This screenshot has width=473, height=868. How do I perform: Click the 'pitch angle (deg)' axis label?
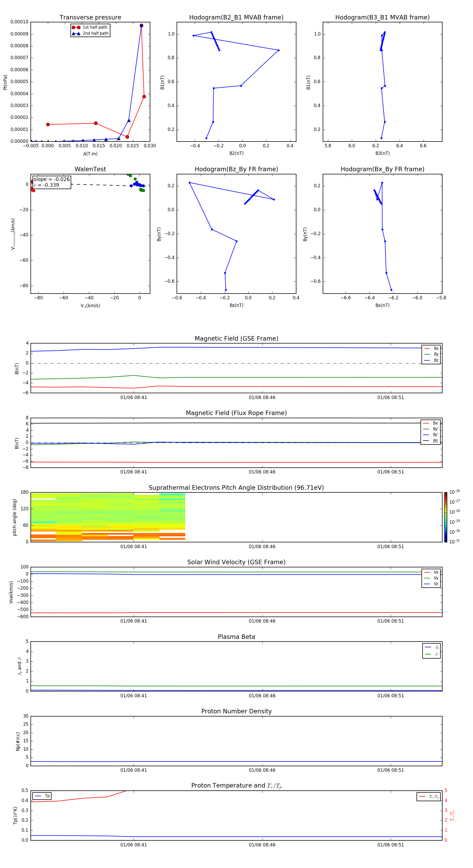14,517
